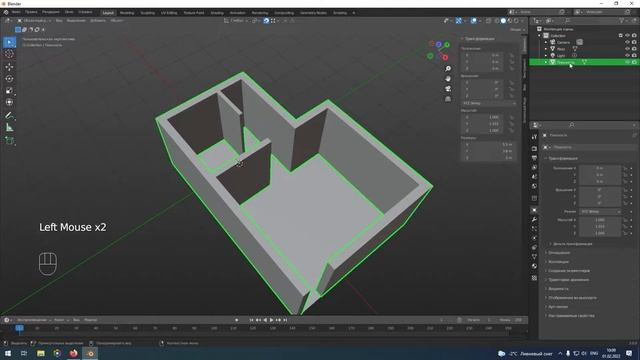Open the Texture properties tab
This screenshot has width=640, height=360.
click(534, 278)
